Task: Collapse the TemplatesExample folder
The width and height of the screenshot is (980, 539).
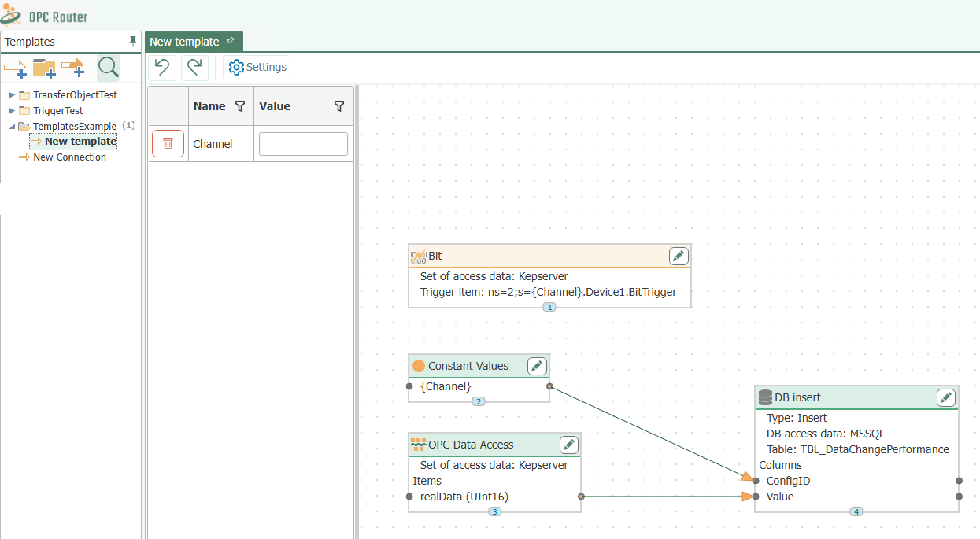Action: pos(12,127)
